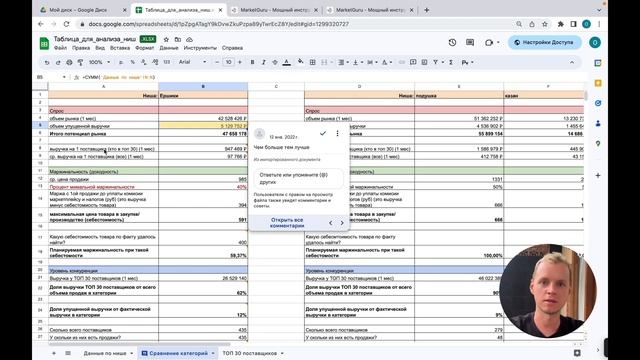Screen dimensions: 640x360
Task: Click the font size field
Action: (x=228, y=62)
